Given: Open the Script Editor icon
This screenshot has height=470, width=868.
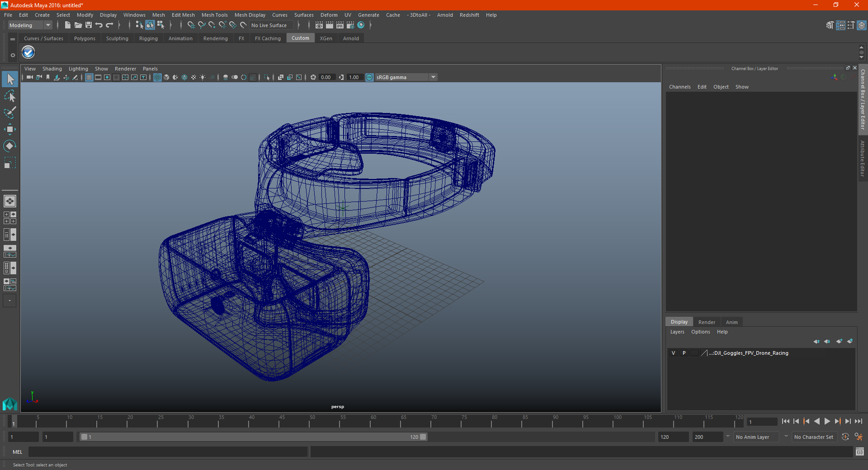Looking at the screenshot, I should [859, 452].
